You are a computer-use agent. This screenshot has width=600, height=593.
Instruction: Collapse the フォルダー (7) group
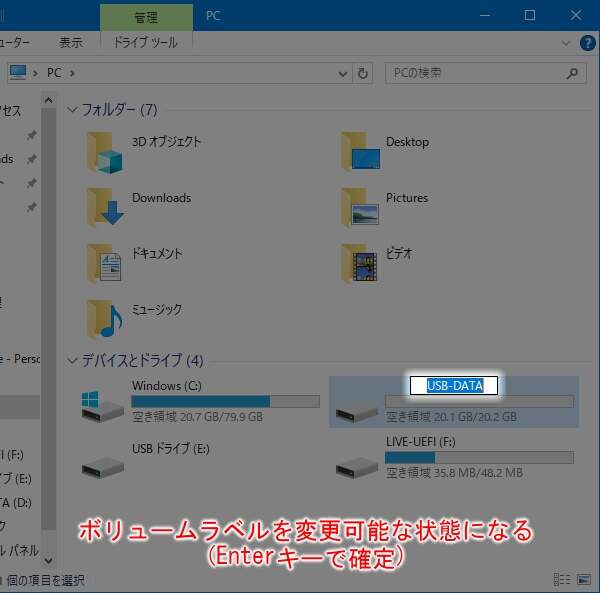[72, 110]
